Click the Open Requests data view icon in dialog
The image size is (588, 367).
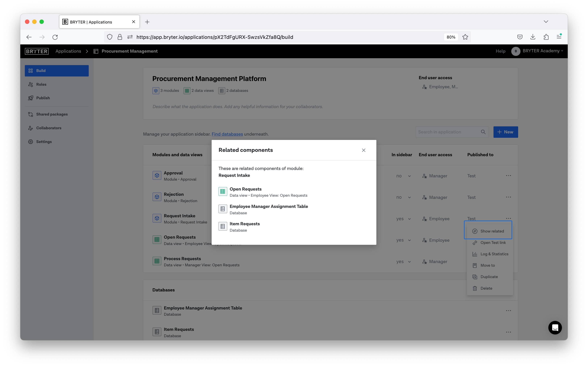222,191
